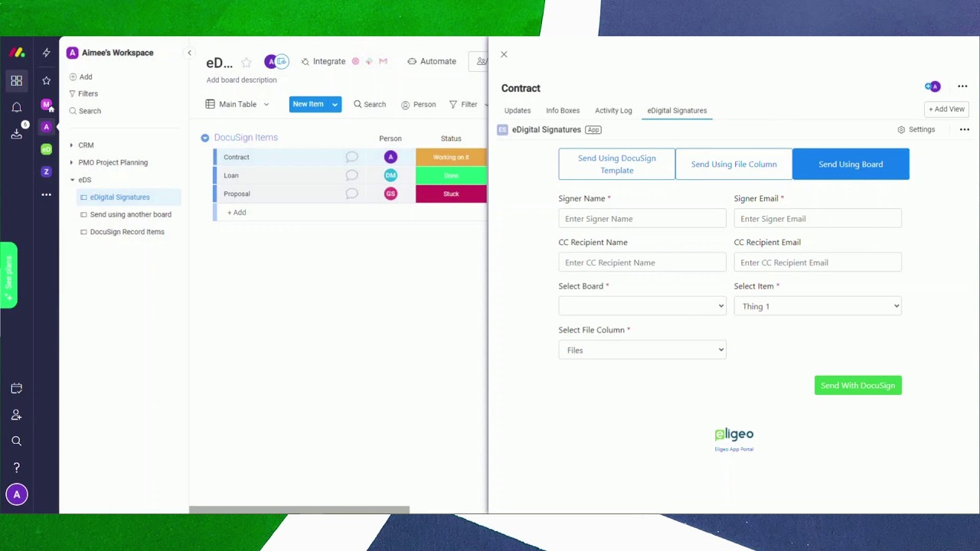This screenshot has height=551, width=980.
Task: Open the lightning bolt quick actions
Action: coord(47,53)
